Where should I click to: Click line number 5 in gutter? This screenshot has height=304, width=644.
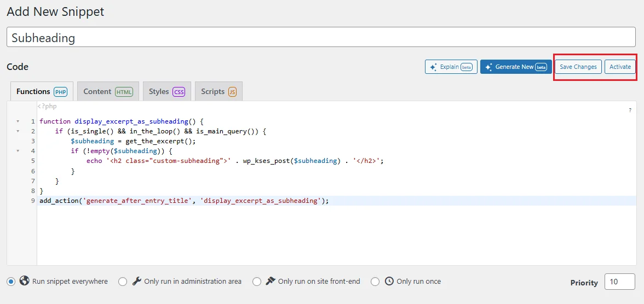[x=33, y=161]
